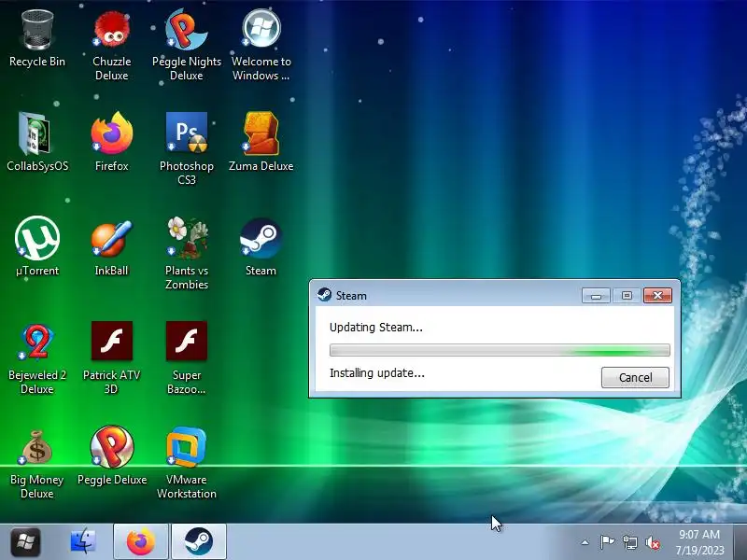Open the Action Center flag tray icon
747x560 pixels.
click(x=607, y=542)
